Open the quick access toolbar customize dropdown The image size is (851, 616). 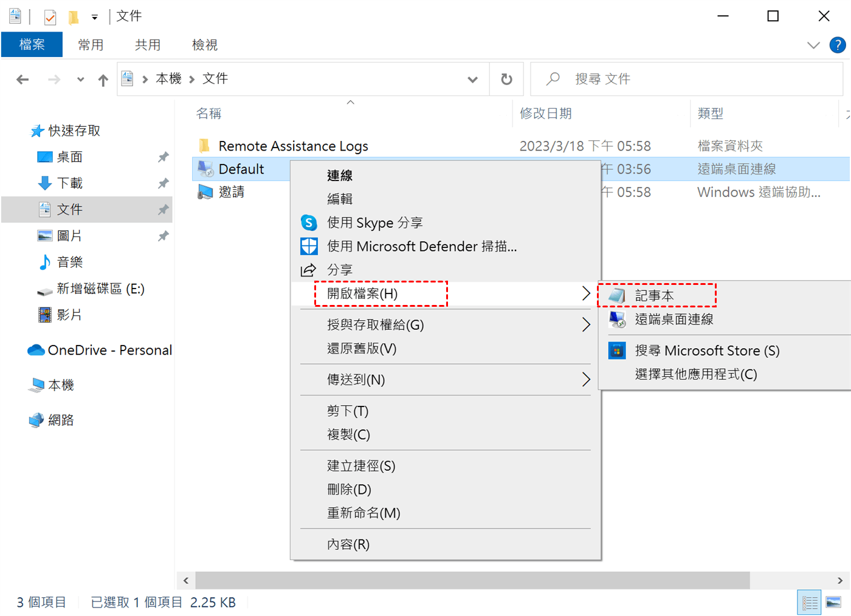95,17
